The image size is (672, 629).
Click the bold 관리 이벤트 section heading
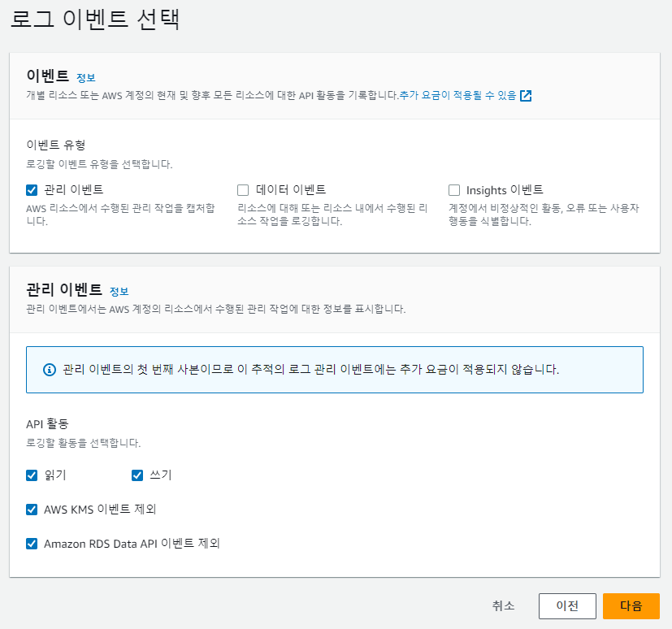64,289
